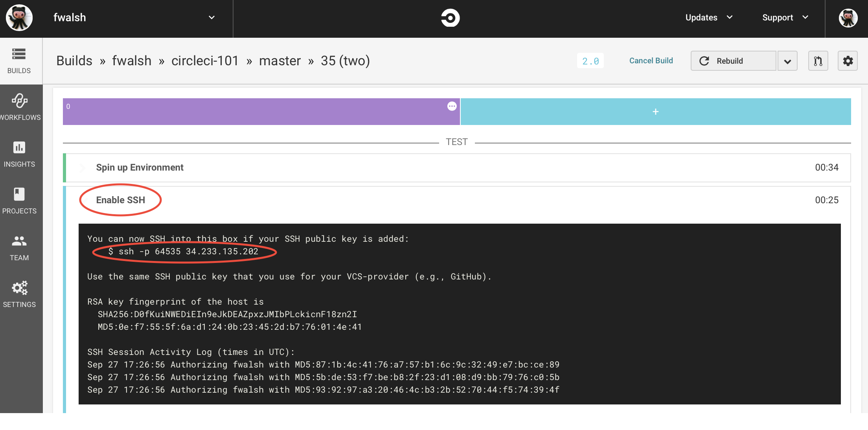Image resolution: width=868 pixels, height=430 pixels.
Task: Open Settings gears in sidebar
Action: click(19, 294)
